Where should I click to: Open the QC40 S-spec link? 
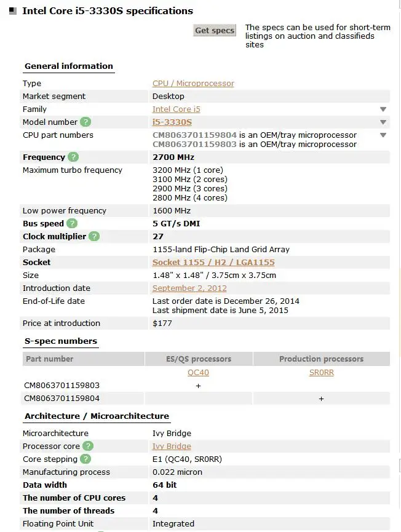(198, 373)
